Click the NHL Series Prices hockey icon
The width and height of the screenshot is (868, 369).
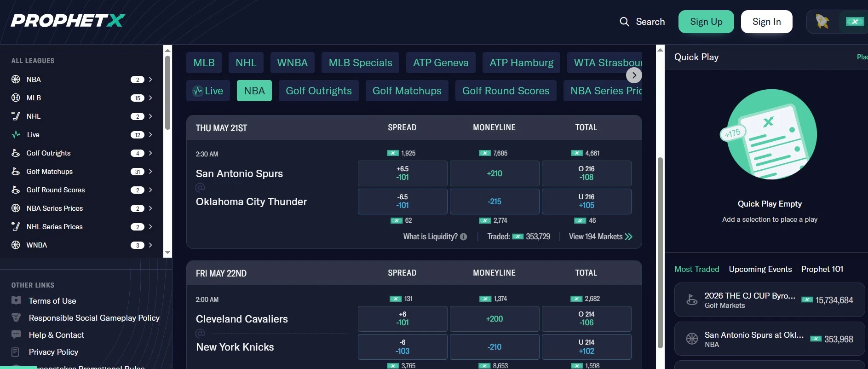tap(16, 226)
